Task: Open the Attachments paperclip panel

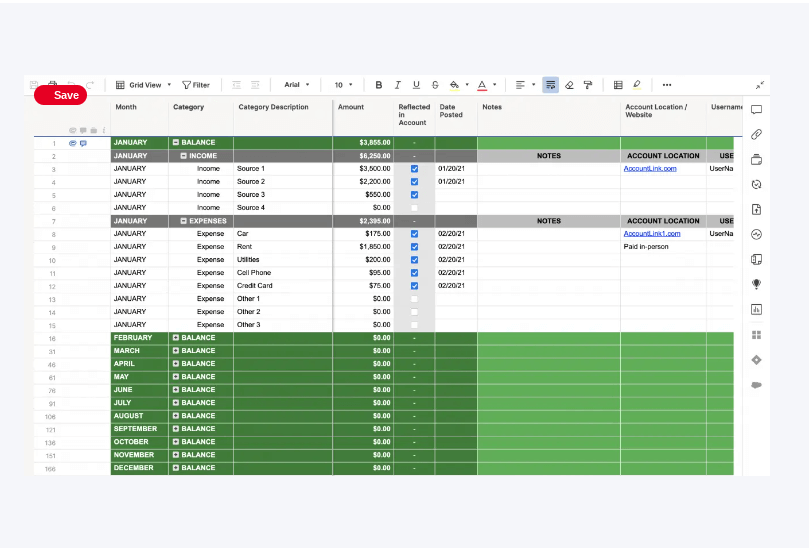Action: tap(756, 135)
